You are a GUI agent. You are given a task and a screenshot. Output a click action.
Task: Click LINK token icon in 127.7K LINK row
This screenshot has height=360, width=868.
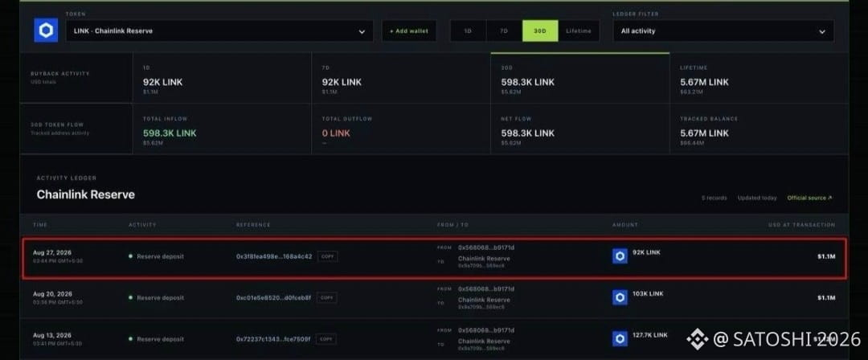(x=620, y=338)
